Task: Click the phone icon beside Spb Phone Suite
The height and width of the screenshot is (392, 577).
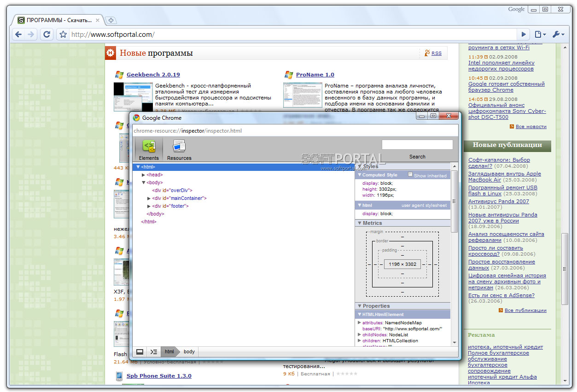Action: tap(119, 376)
